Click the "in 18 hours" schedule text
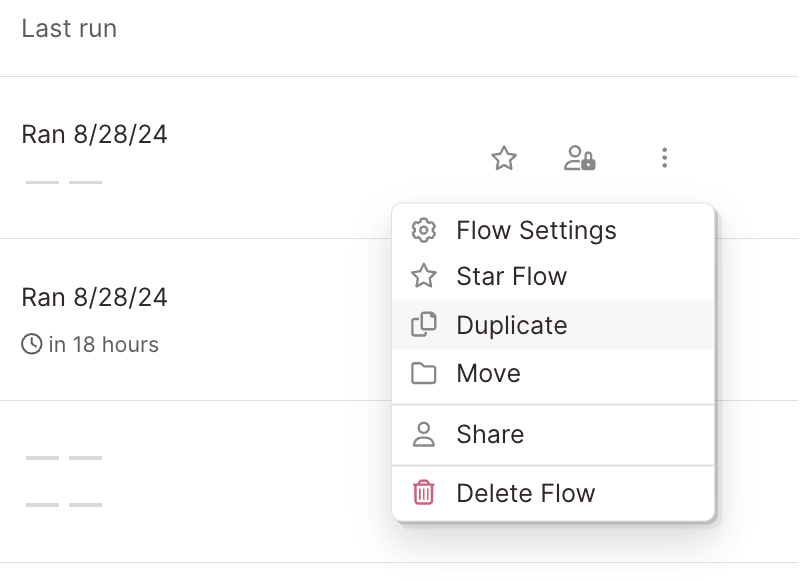The width and height of the screenshot is (808, 580). [103, 345]
